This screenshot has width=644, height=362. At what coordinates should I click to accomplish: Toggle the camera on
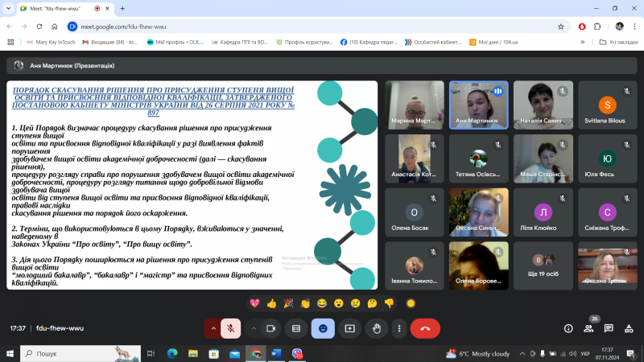coord(270,328)
